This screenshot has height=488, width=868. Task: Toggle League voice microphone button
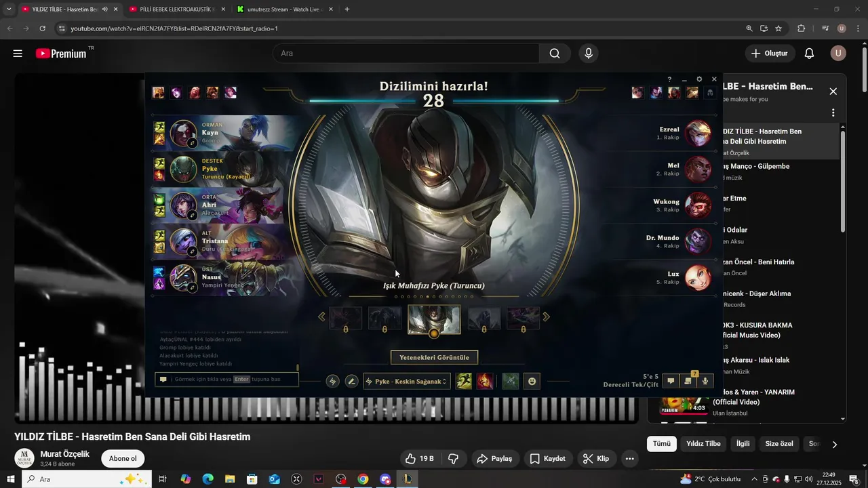click(x=705, y=381)
